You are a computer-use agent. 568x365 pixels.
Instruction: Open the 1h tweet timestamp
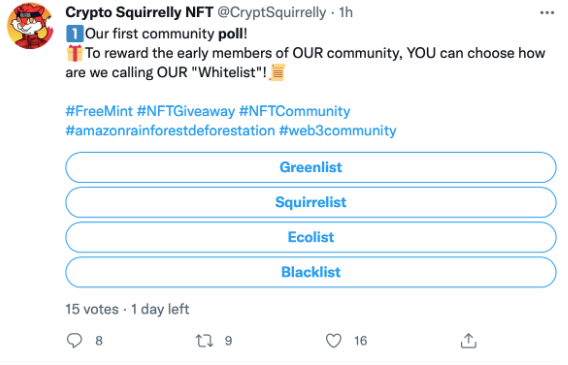coord(346,12)
